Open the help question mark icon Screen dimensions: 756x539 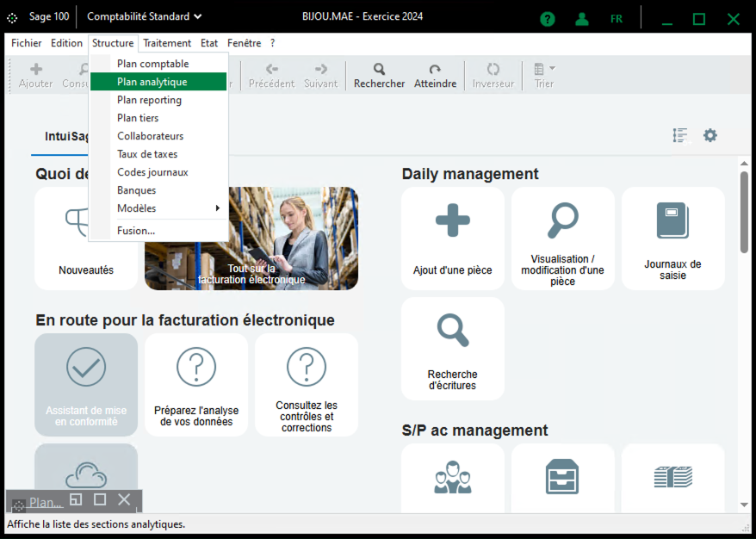(x=547, y=18)
